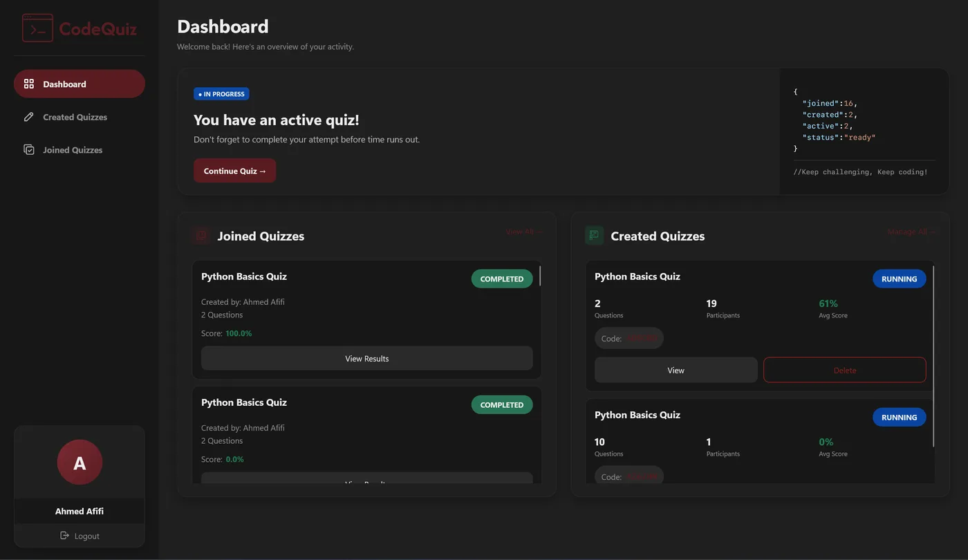Screen dimensions: 968x560
Task: Click the CodeQuiz terminal logo icon
Action: (37, 28)
